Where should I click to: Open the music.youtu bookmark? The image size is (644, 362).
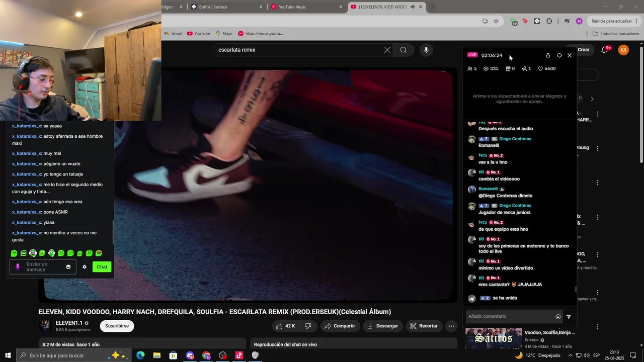coord(260,34)
